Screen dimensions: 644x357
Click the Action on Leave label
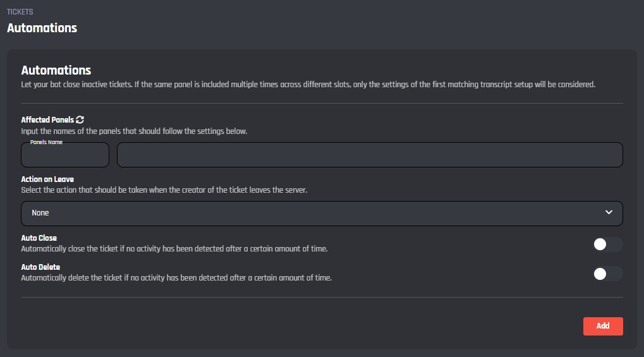(x=47, y=179)
